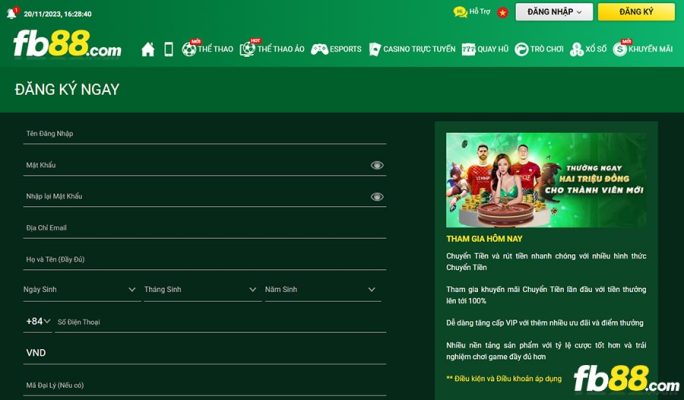Click the yellow Đăng Ký button
684x400 pixels.
click(636, 12)
